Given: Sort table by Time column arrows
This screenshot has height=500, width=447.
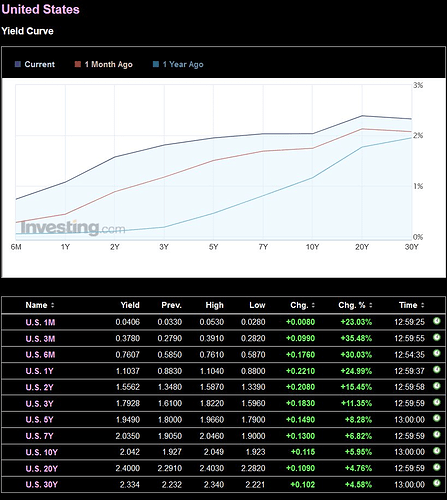Looking at the screenshot, I should pos(423,305).
